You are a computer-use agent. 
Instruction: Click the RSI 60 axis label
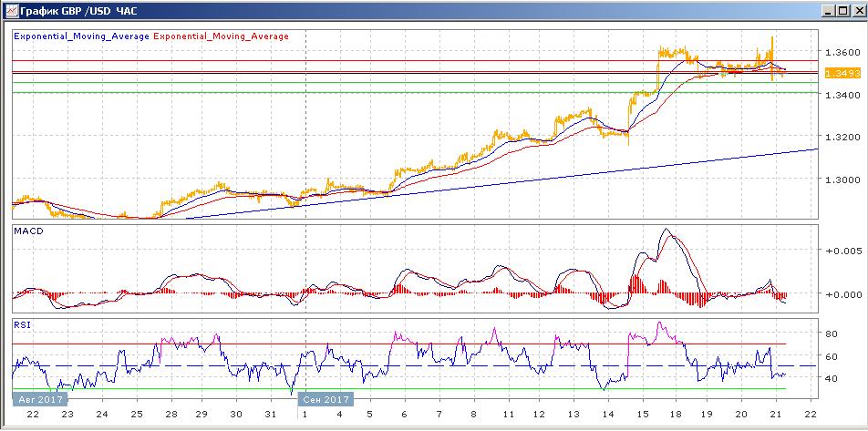(830, 356)
